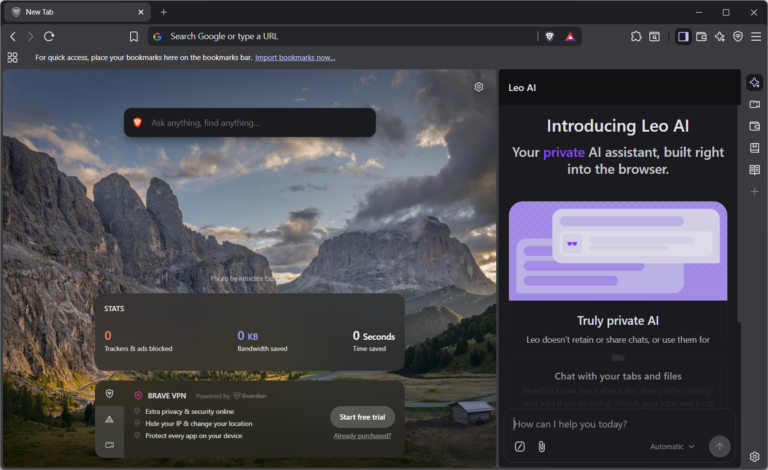Open Brave VPN shield icon in toolbar
768x470 pixels.
click(x=738, y=36)
